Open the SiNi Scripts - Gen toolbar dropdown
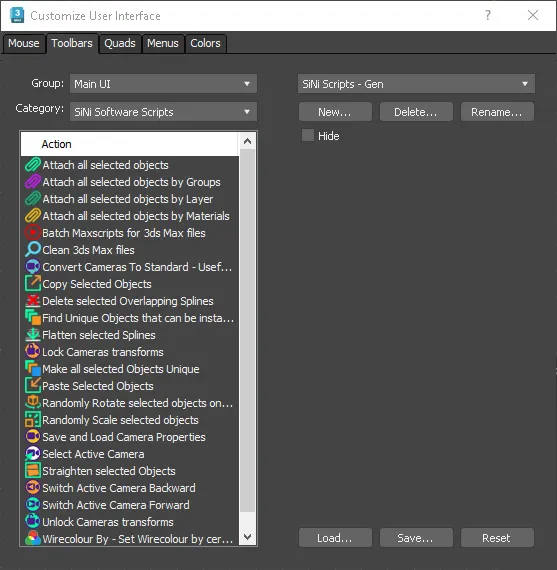Screen dimensions: 557x570 [416, 84]
